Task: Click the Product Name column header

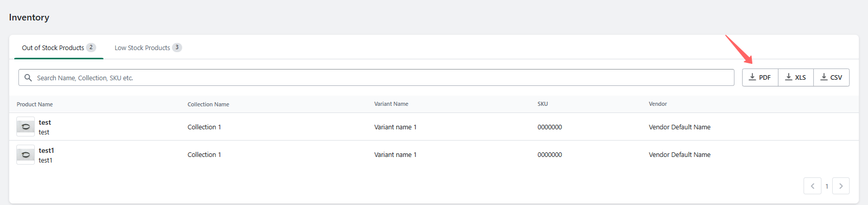Action: point(35,104)
